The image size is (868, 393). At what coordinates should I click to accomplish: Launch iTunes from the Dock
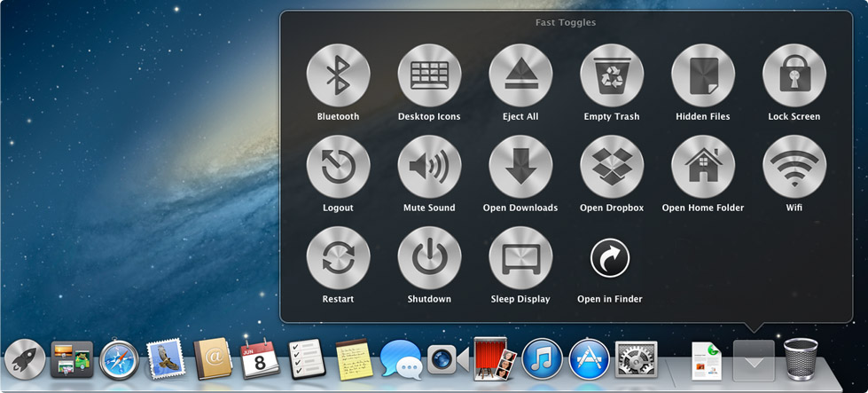[543, 359]
